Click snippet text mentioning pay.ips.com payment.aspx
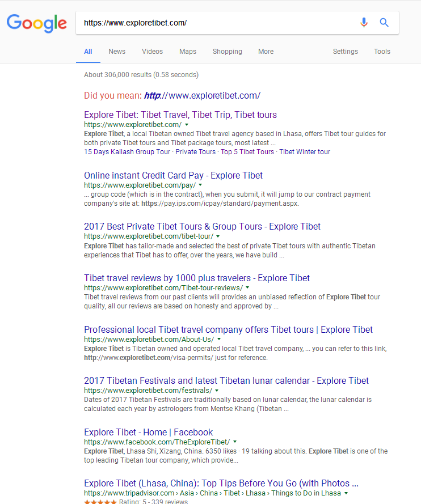 coord(220,204)
